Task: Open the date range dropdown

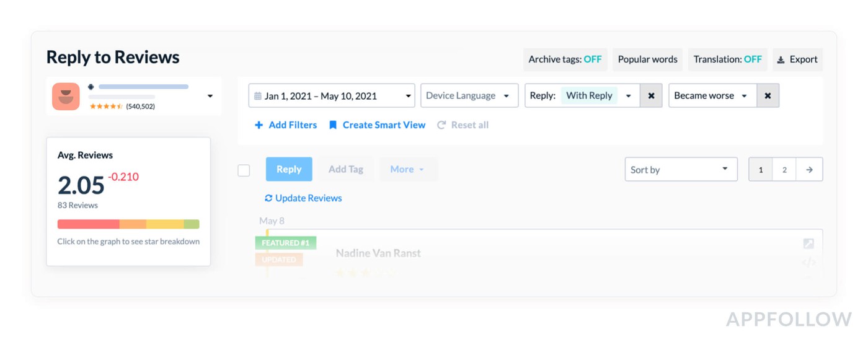Action: tap(332, 96)
